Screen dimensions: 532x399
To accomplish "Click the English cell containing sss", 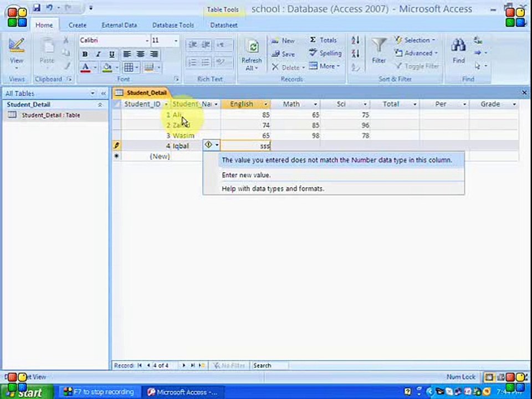I will click(245, 146).
